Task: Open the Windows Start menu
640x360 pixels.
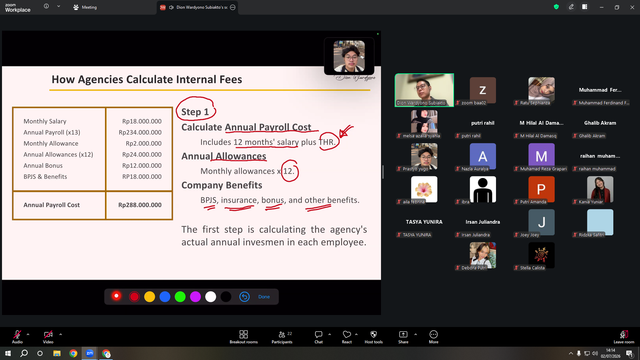Action: 8,353
